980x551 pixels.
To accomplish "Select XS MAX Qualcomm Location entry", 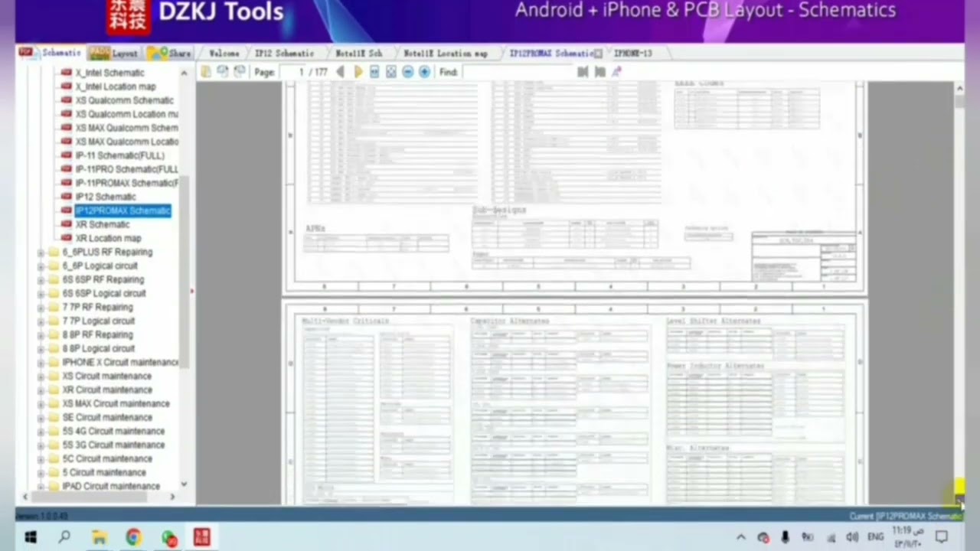I will [x=126, y=142].
